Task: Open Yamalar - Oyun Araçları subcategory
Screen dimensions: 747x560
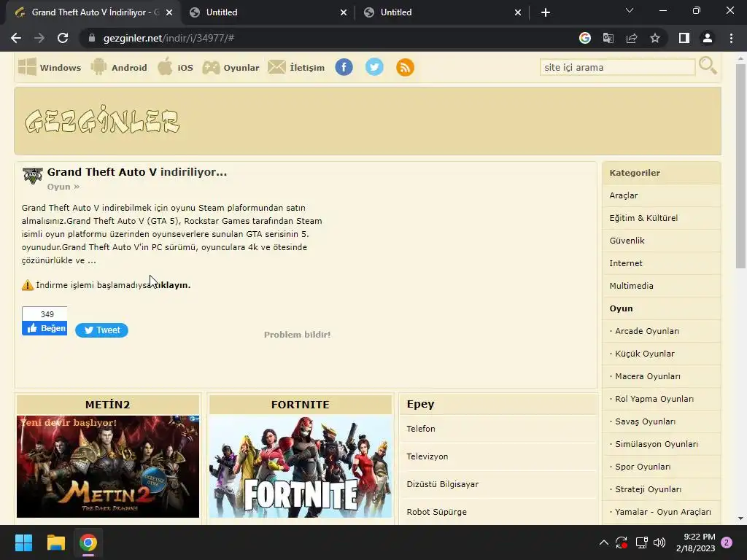Action: pos(661,512)
